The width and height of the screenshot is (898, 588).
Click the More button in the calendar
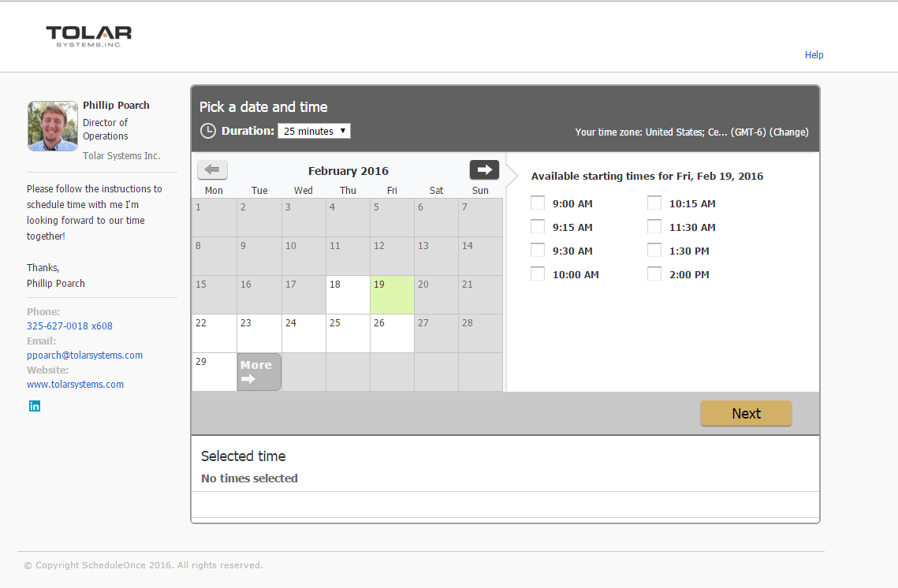(259, 372)
